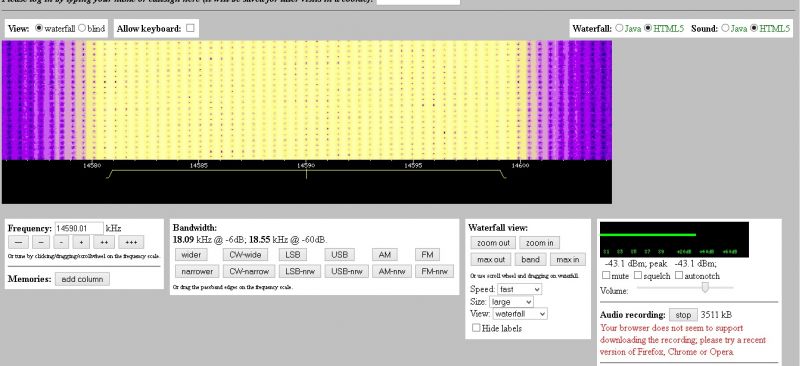Choose Java for the Waterfall renderer
Viewport: 800px width, 366px height.
point(619,28)
